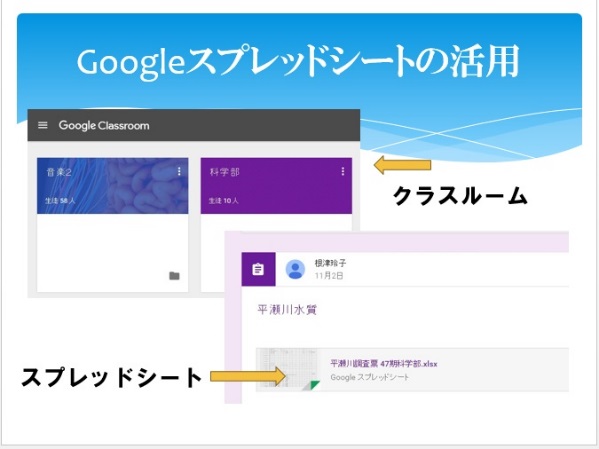Click the purple assignment clipboard icon

tap(258, 269)
